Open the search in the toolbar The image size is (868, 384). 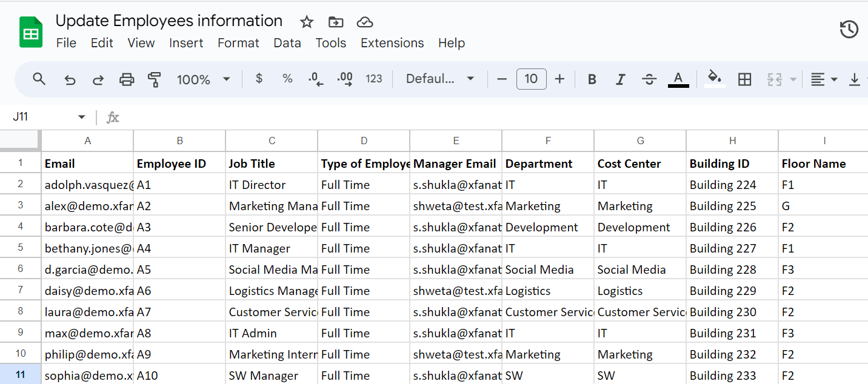coord(39,79)
